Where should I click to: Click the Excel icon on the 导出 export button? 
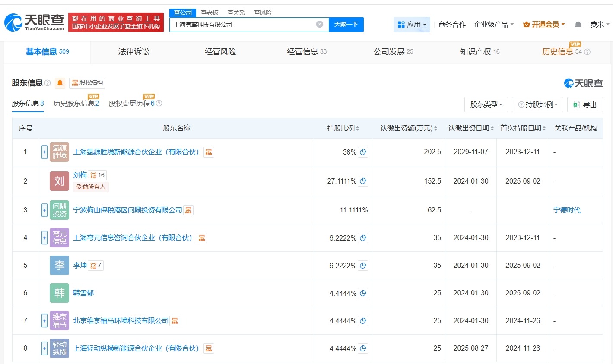(576, 104)
